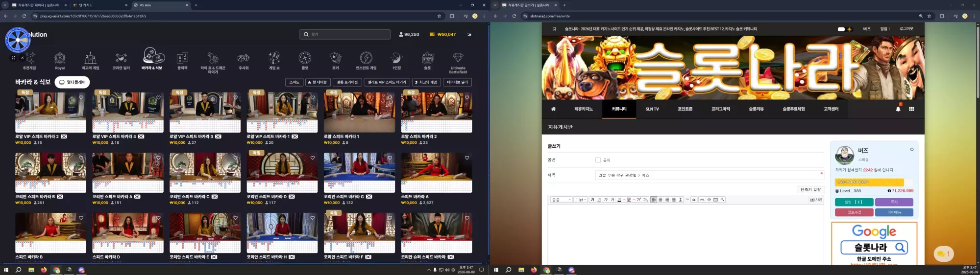Close the spinning wheel overlay with X
Screen dimensions: 980x275
click(23, 58)
